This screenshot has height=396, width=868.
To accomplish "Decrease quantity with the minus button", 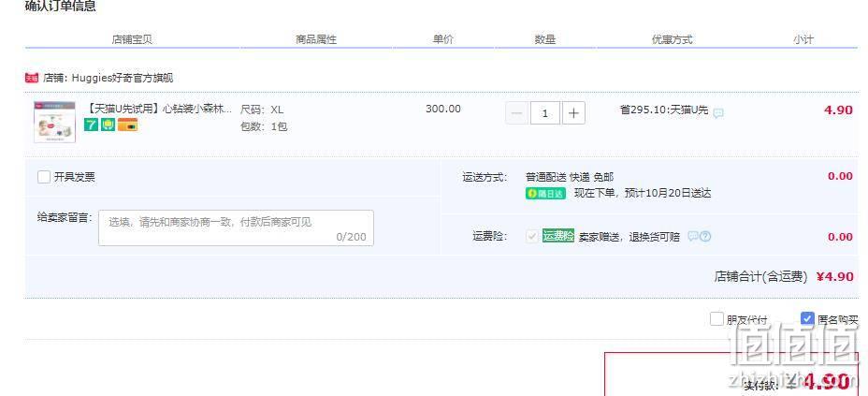I will coord(516,113).
